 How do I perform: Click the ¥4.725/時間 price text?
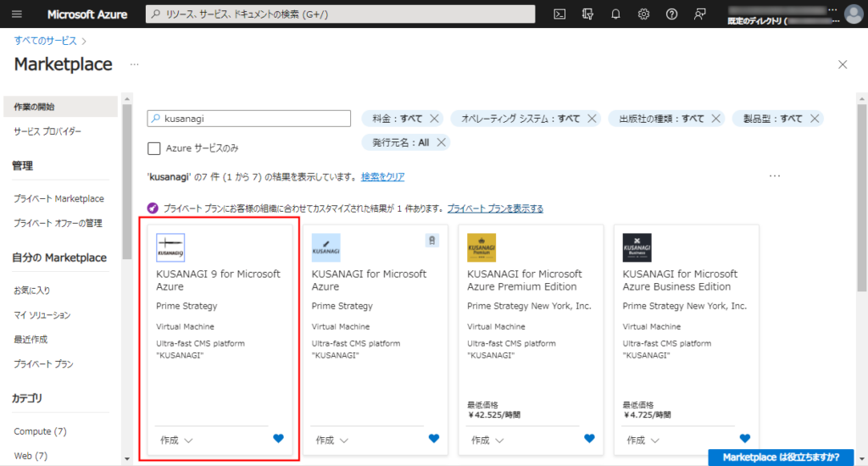click(x=647, y=414)
